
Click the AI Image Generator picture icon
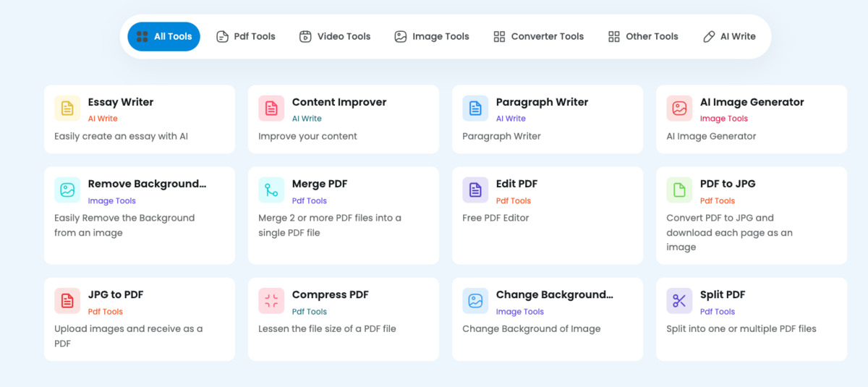click(679, 109)
